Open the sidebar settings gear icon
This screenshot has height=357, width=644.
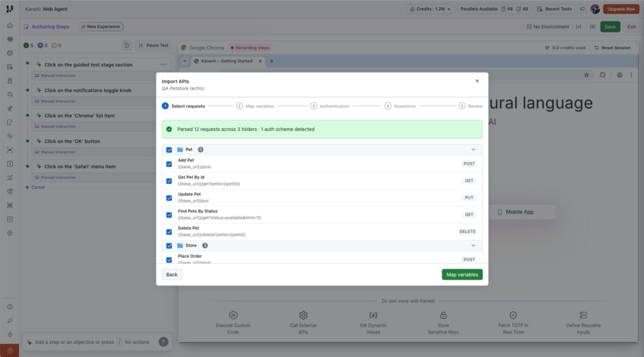pos(10,233)
